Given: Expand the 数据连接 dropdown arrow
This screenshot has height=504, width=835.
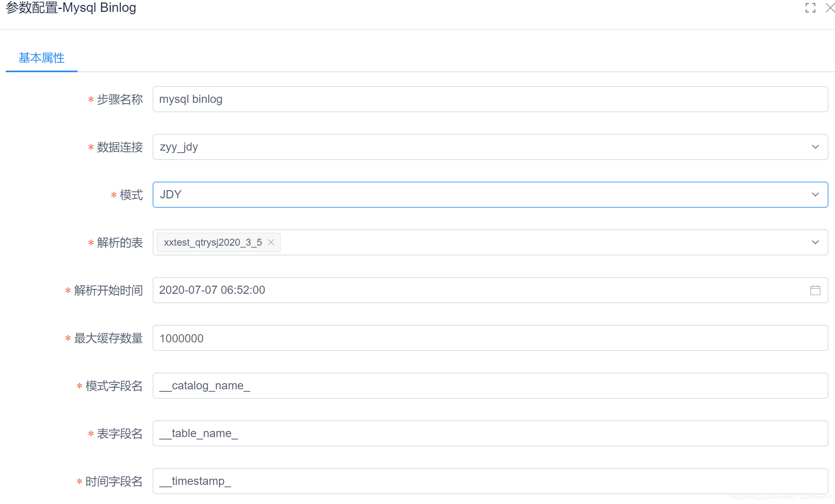Looking at the screenshot, I should point(815,147).
